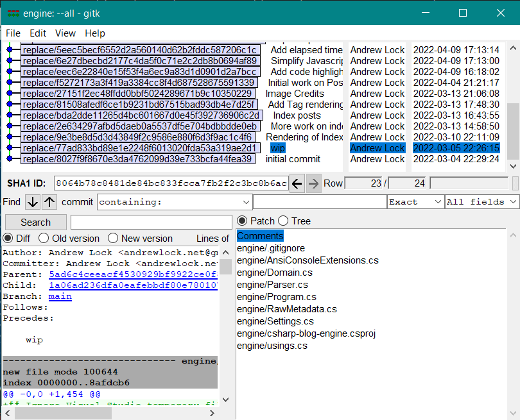Screen dimensions: 520x420
Task: Open the main branch link
Action: 60,296
